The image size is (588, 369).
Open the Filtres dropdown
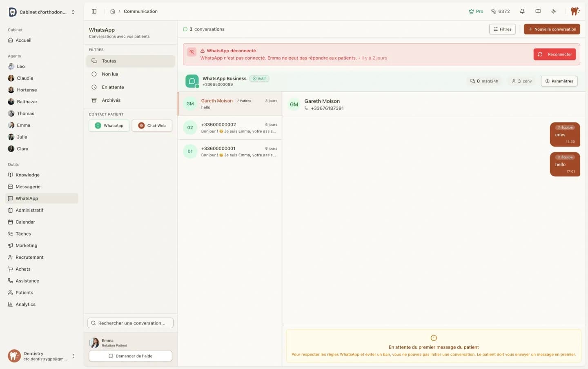pos(502,29)
